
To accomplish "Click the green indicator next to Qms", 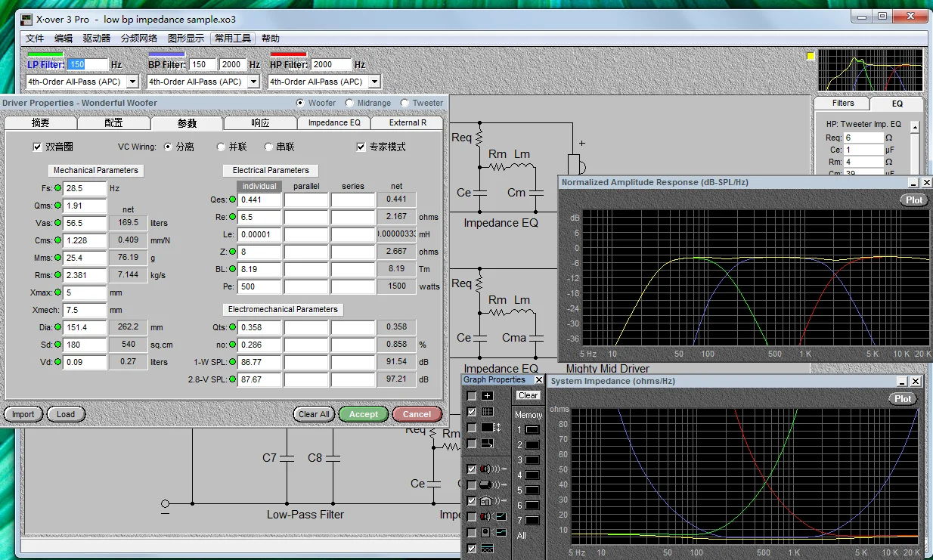I will 57,206.
